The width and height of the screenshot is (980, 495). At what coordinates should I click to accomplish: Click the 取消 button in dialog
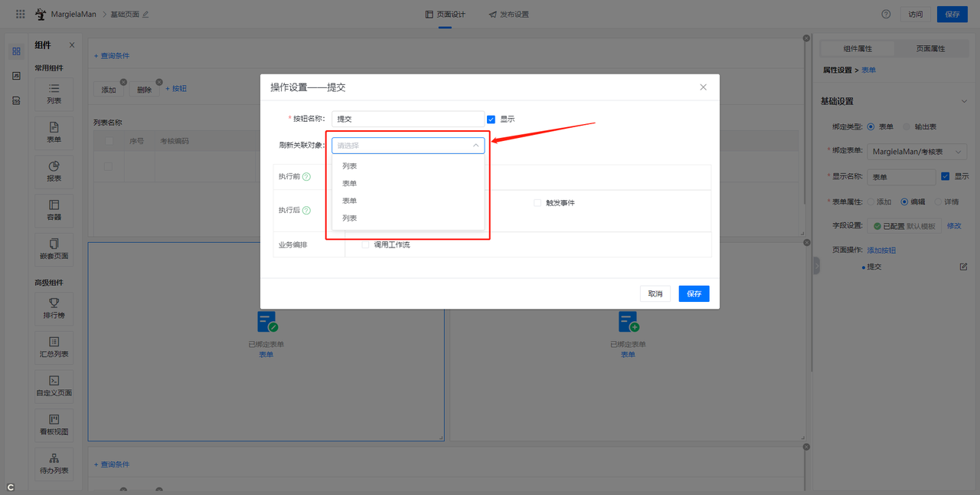[655, 293]
